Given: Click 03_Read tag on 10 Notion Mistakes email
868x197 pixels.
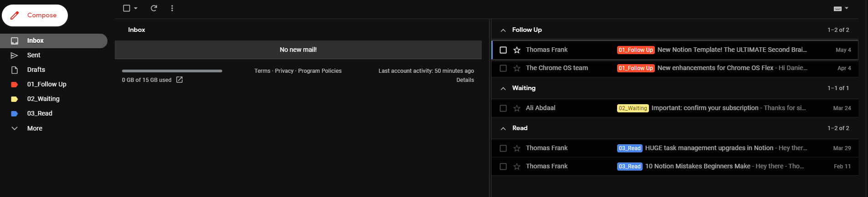Looking at the screenshot, I should [630, 167].
